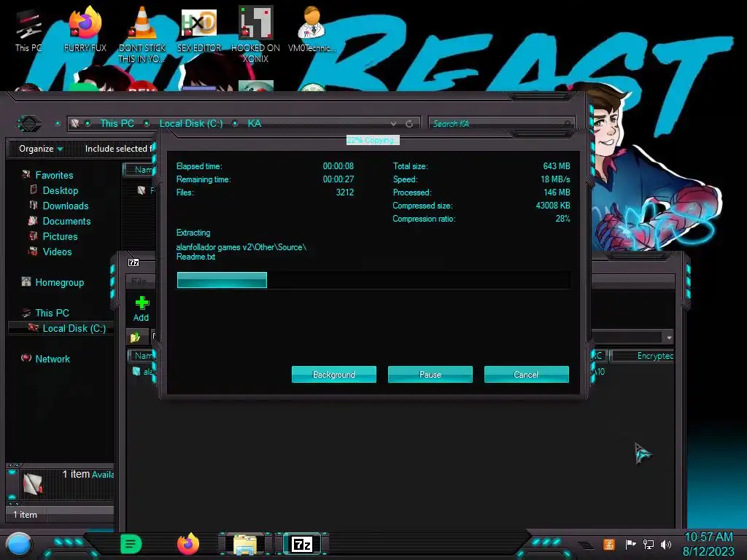Image resolution: width=747 pixels, height=560 pixels.
Task: Click This PC breadcrumb in address bar
Action: 117,123
